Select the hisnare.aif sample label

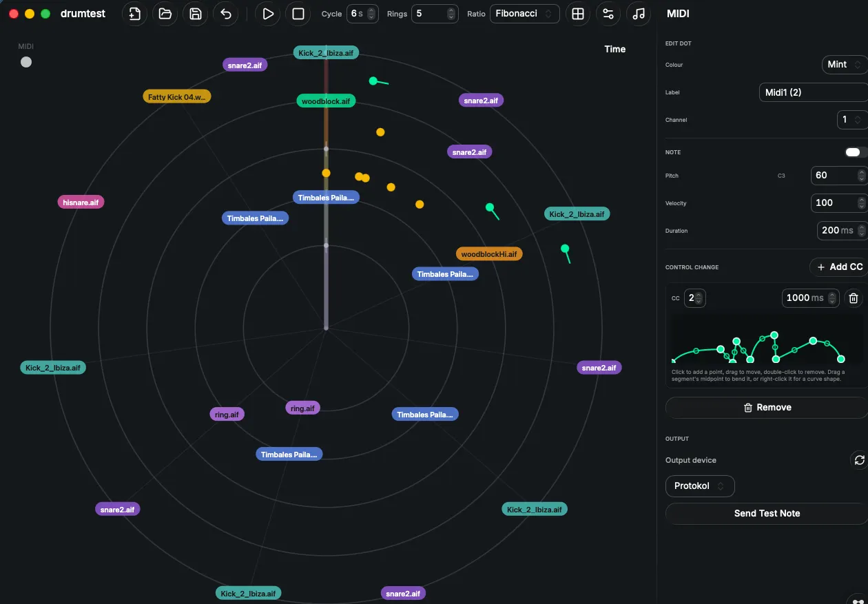(81, 202)
